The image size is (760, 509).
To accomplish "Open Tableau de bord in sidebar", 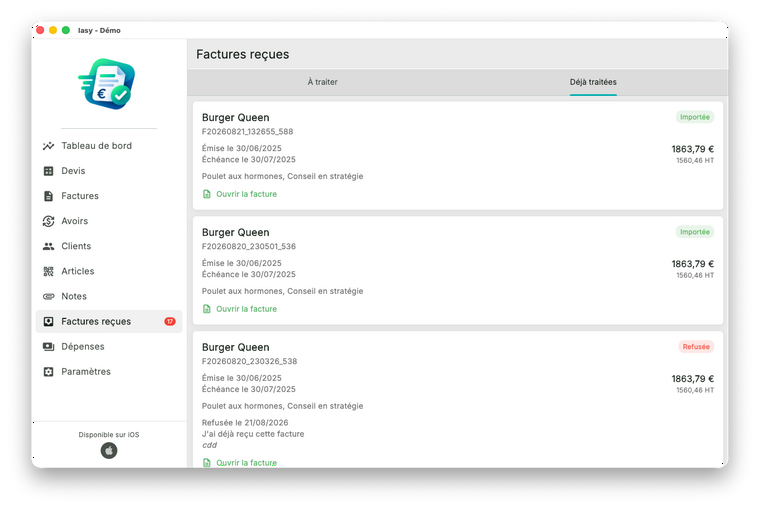I will (x=109, y=146).
